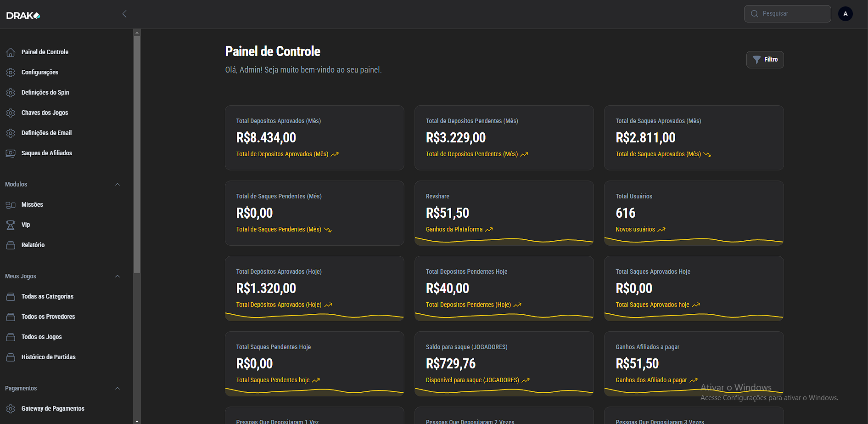Image resolution: width=868 pixels, height=424 pixels.
Task: Open Gateway de Pagamentos
Action: (53, 408)
